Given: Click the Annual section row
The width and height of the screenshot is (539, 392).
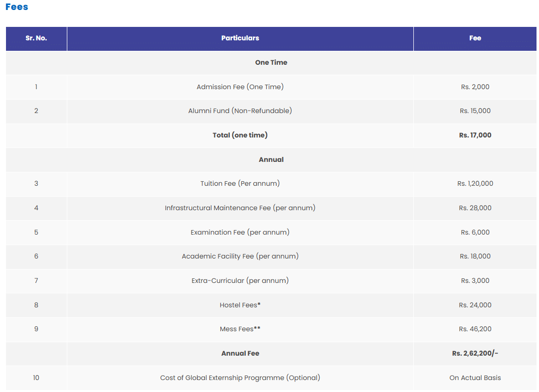Looking at the screenshot, I should [x=271, y=160].
